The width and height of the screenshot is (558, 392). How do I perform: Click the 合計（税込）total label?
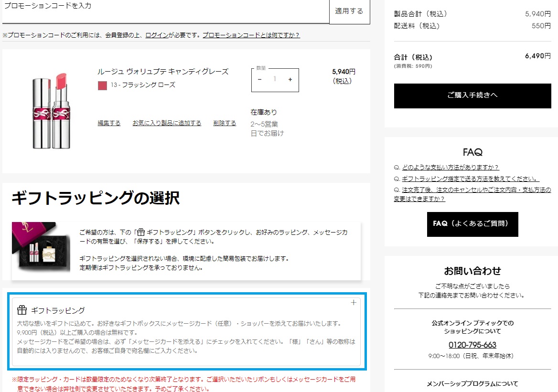[413, 57]
